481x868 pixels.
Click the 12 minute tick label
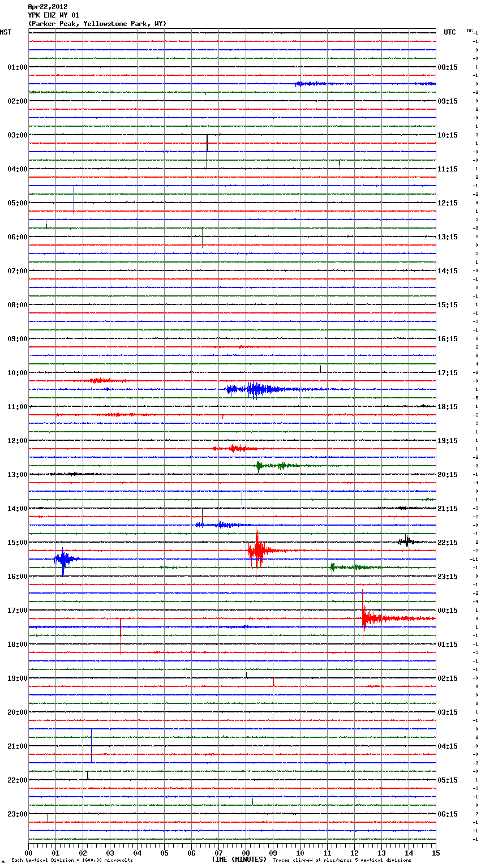point(354,853)
